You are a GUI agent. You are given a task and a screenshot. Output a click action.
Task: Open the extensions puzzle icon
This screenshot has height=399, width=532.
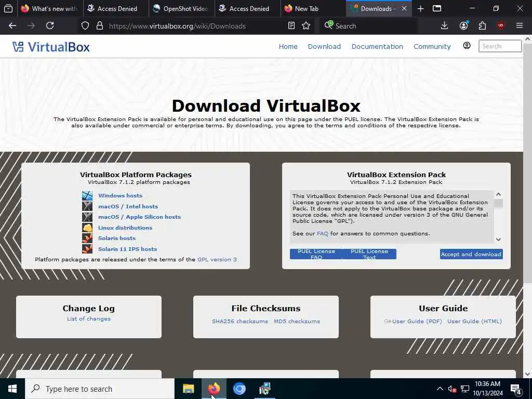pos(482,26)
